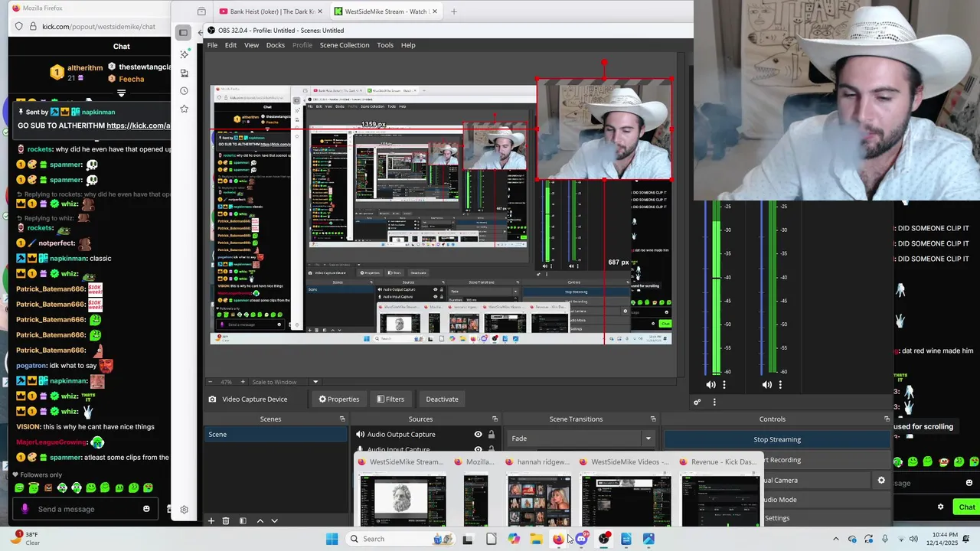Open the Docks menu in OBS
The width and height of the screenshot is (980, 551).
[x=276, y=45]
